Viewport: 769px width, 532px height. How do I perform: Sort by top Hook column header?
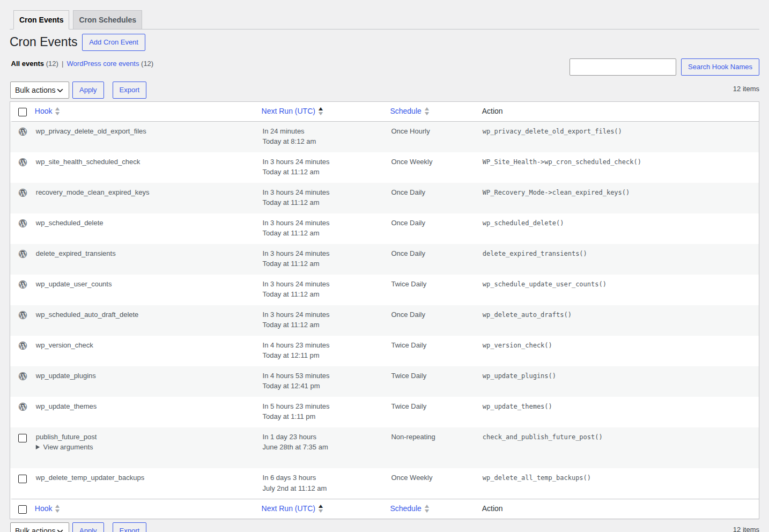tap(43, 111)
